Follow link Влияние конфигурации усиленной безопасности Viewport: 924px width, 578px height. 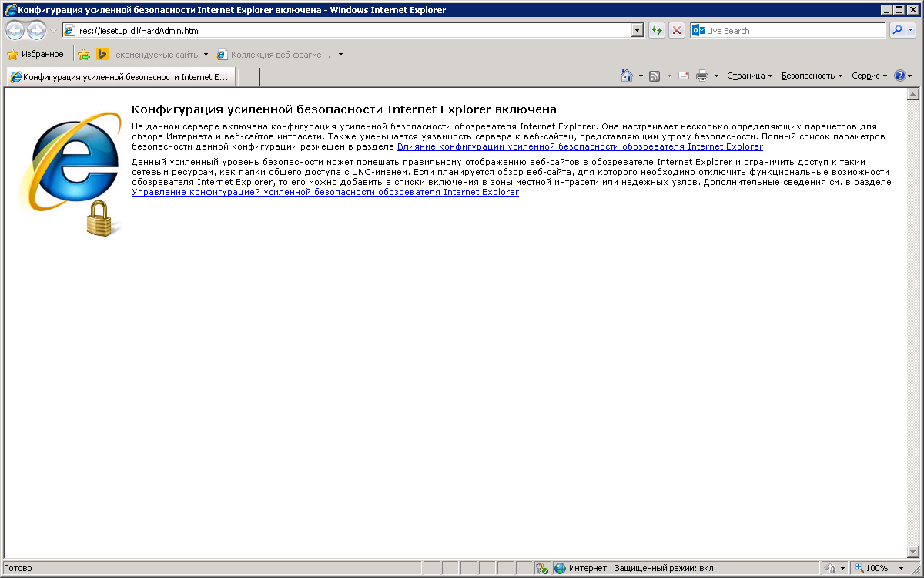coord(580,146)
